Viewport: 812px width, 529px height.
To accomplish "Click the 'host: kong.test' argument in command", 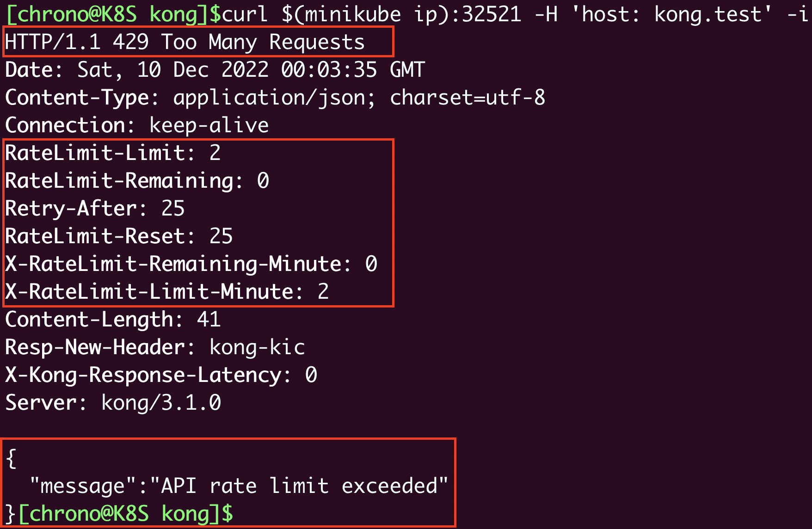I will pyautogui.click(x=671, y=14).
